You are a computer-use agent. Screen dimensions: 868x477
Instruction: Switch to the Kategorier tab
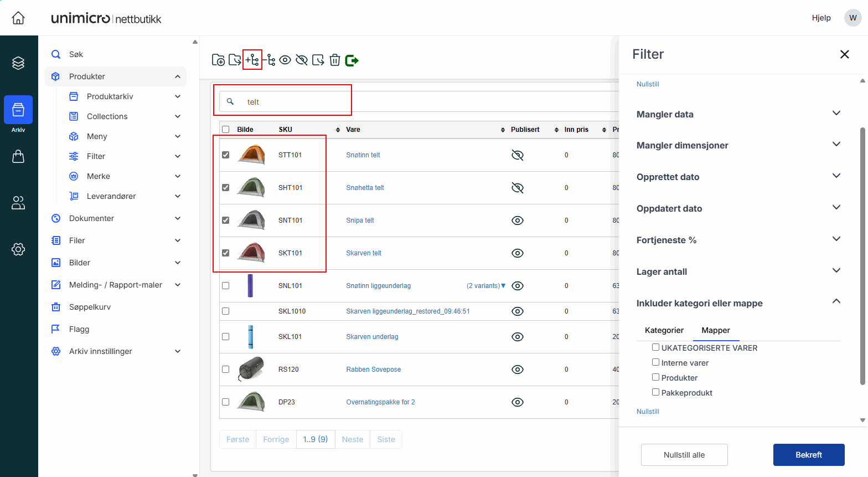tap(664, 330)
